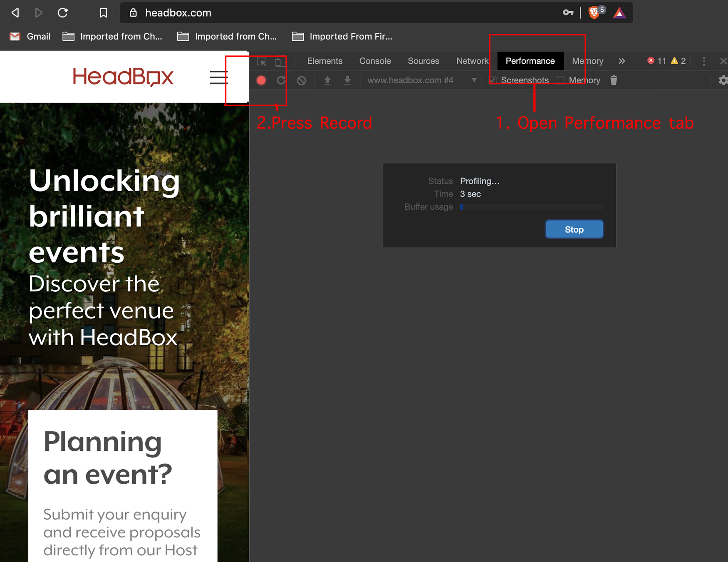The image size is (728, 562).
Task: Click the Buffer usage progress bar
Action: 532,207
